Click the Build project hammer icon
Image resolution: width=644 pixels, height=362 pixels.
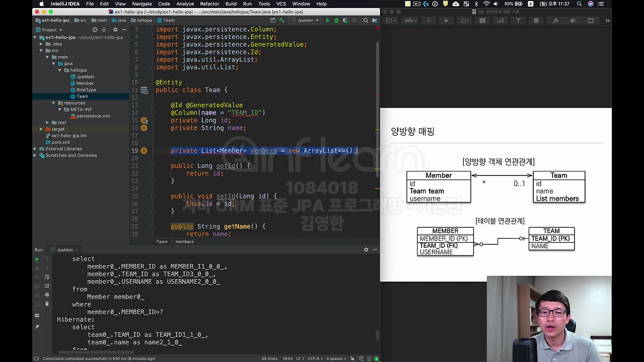click(x=282, y=21)
